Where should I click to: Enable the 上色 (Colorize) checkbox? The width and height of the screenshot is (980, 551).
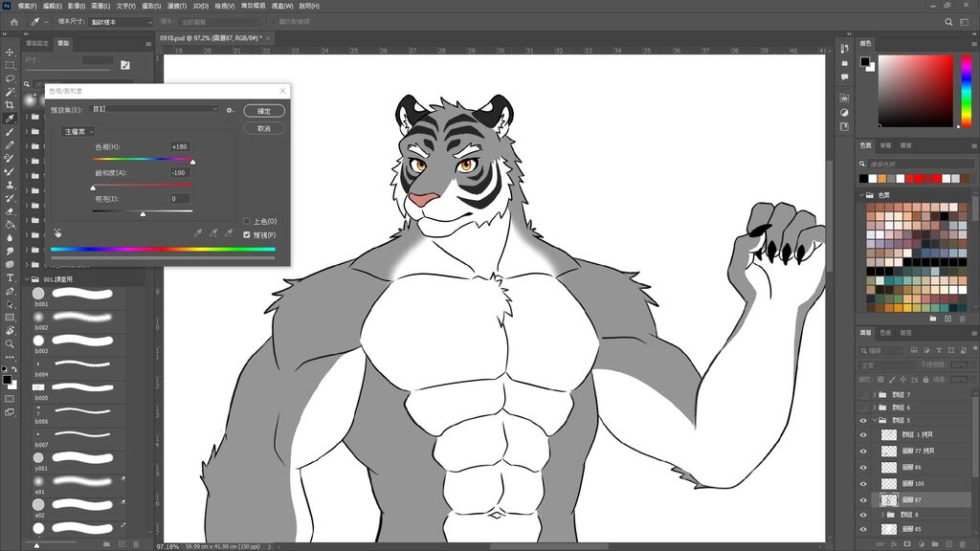(x=247, y=221)
